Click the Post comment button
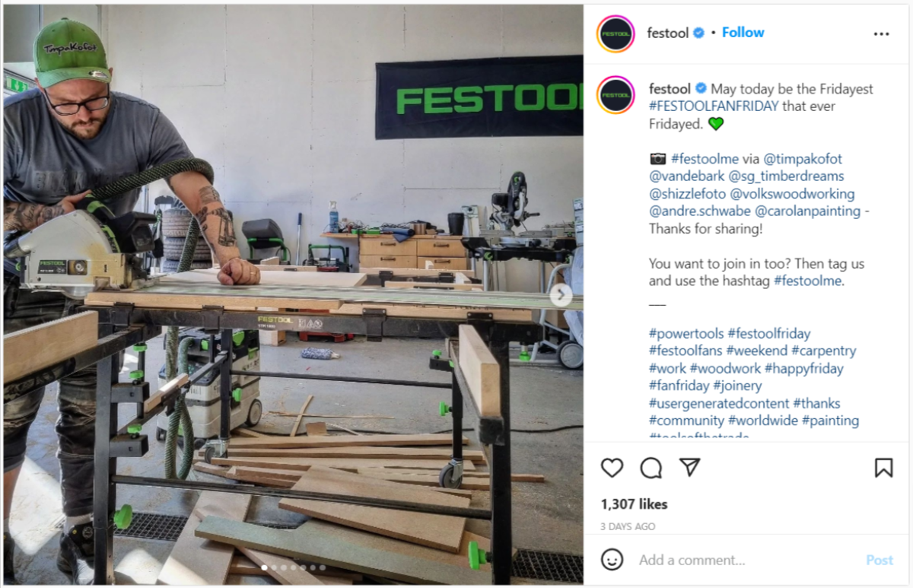The image size is (913, 588). 880,560
